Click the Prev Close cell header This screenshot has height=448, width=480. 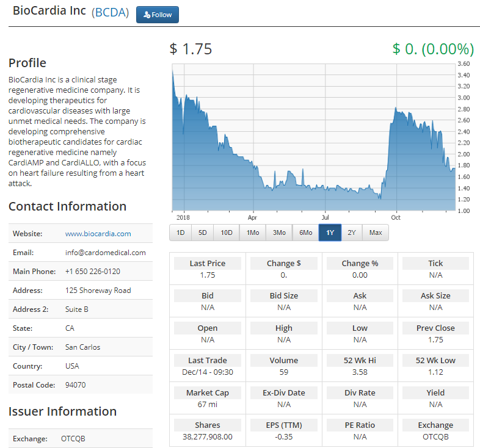point(435,328)
